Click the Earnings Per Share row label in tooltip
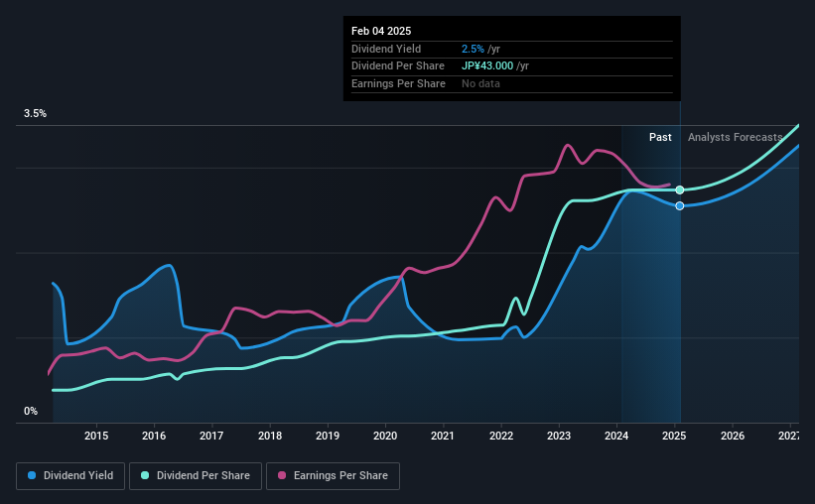The width and height of the screenshot is (815, 504). pyautogui.click(x=399, y=83)
